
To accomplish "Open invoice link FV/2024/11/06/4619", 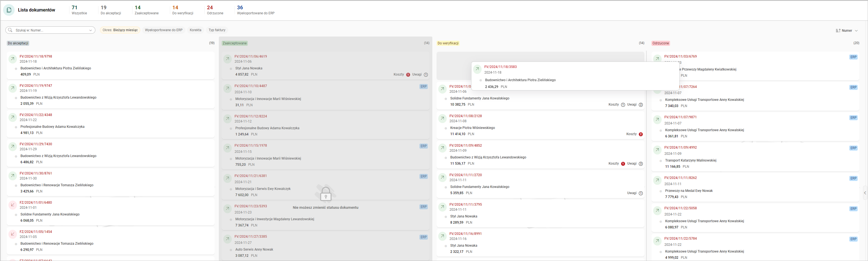I will pos(251,56).
